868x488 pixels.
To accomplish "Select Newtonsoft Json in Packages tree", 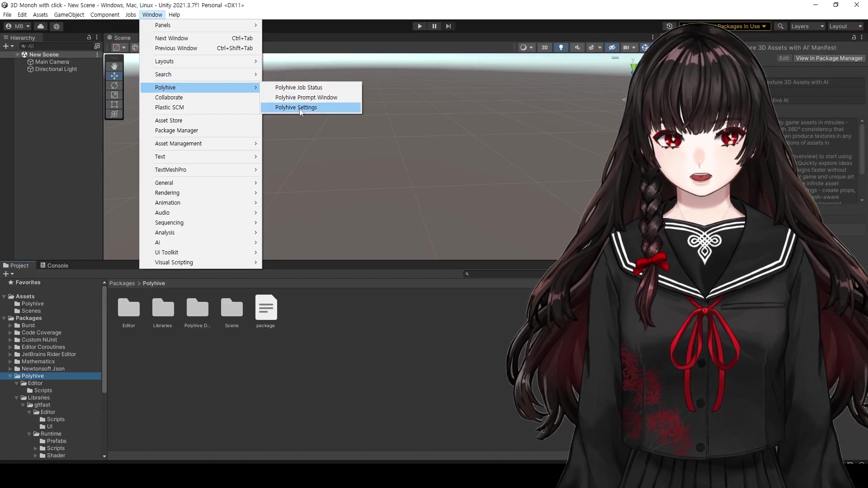I will (43, 369).
